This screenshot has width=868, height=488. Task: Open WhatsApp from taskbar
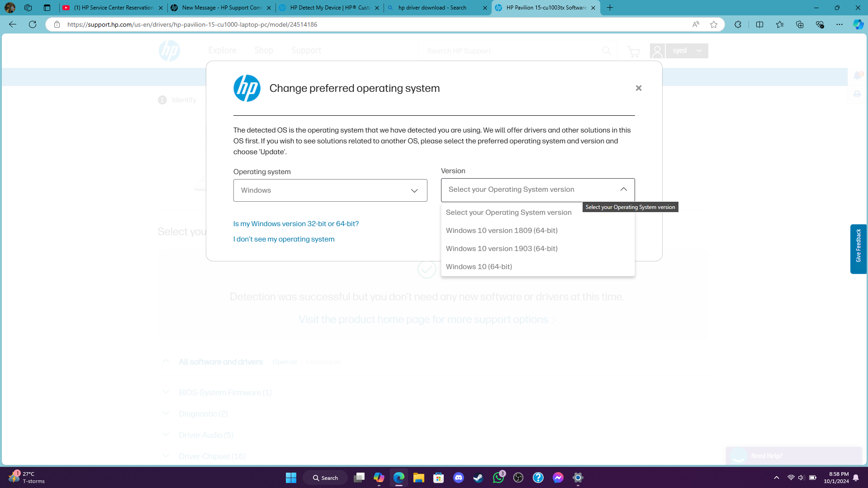[498, 478]
